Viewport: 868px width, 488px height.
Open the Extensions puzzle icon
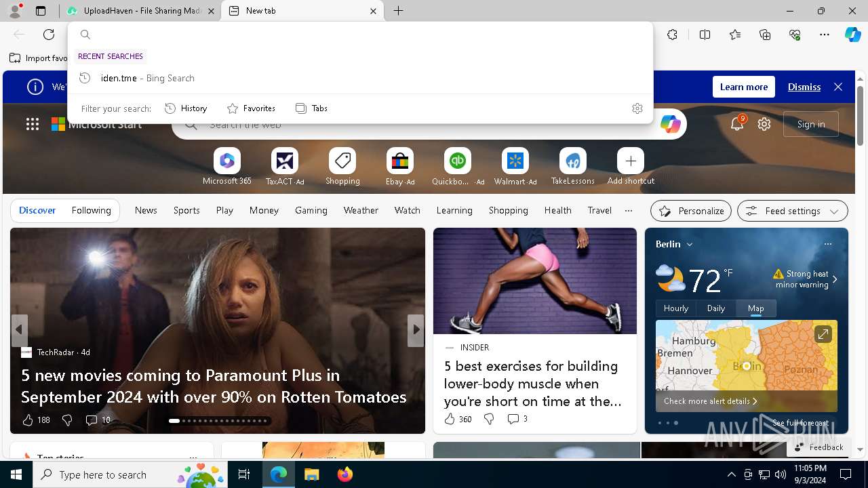(672, 35)
